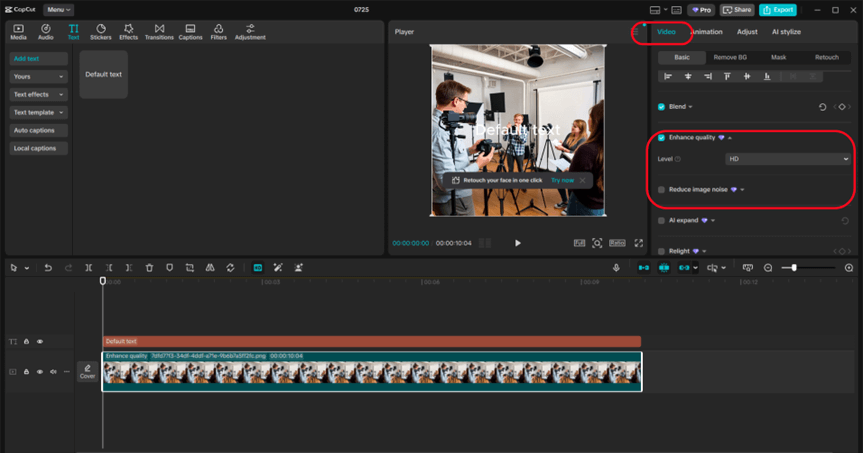Image resolution: width=863 pixels, height=453 pixels.
Task: Reset the Blend settings
Action: click(x=822, y=106)
